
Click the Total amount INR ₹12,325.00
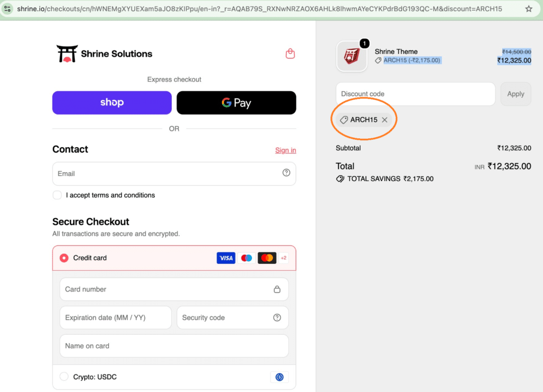(x=503, y=166)
